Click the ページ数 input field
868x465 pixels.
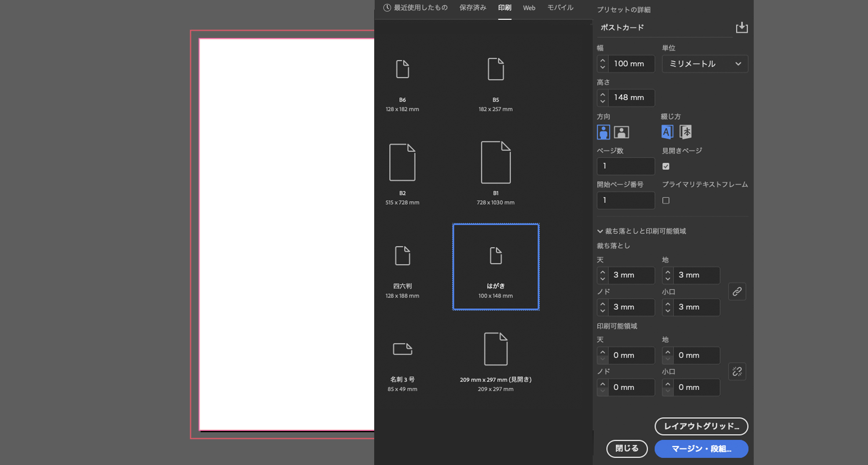tap(626, 166)
